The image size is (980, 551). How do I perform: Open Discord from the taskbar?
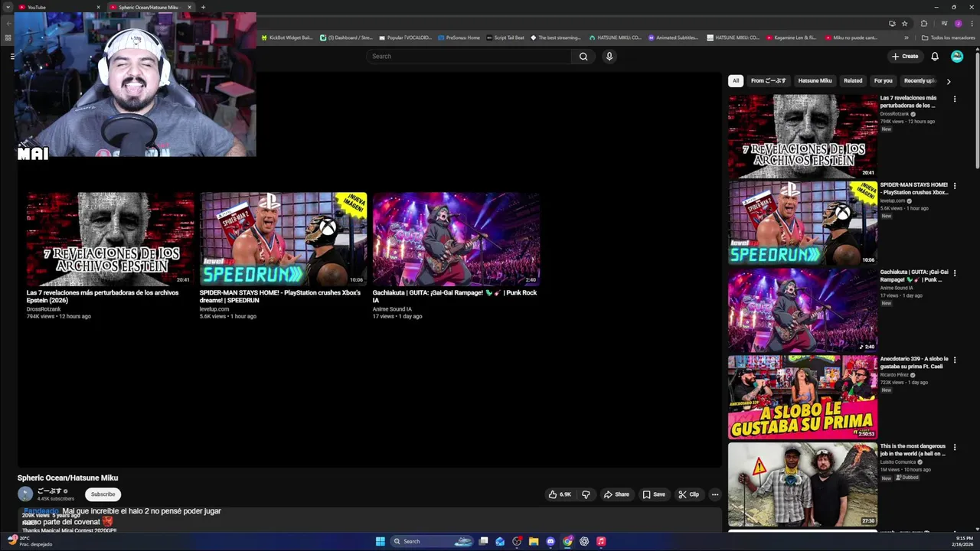(x=550, y=541)
